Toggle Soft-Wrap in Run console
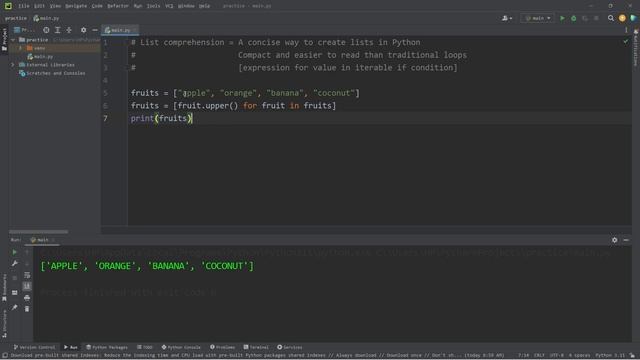Viewport: 640px width, 360px height. tap(27, 275)
